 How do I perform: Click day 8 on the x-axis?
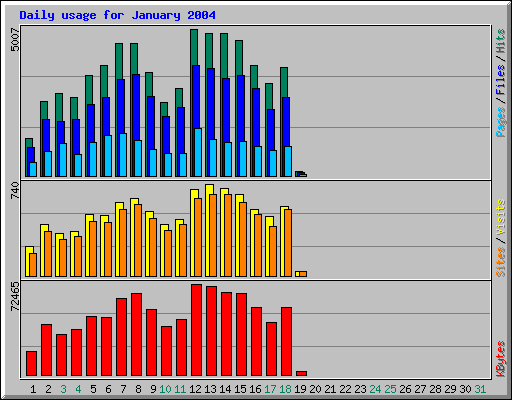pos(138,389)
